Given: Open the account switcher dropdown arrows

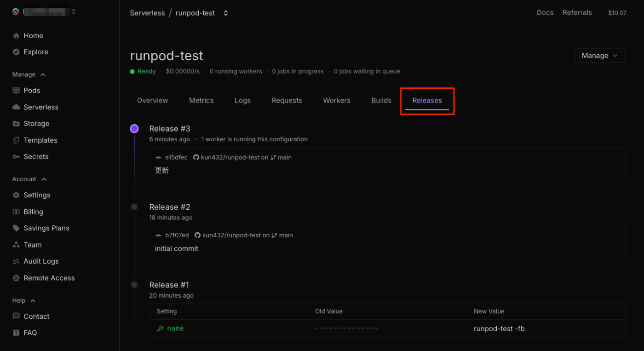Looking at the screenshot, I should (x=74, y=12).
